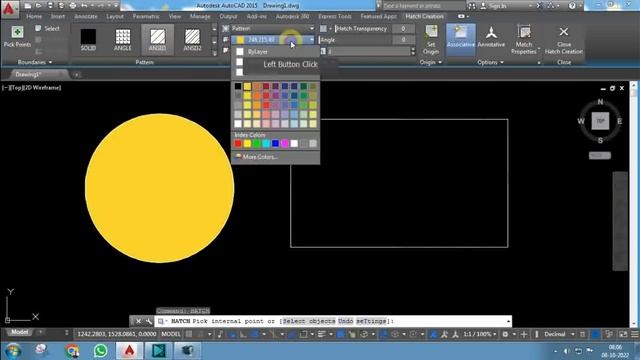Open the Express Tools ribbon tab

[335, 16]
